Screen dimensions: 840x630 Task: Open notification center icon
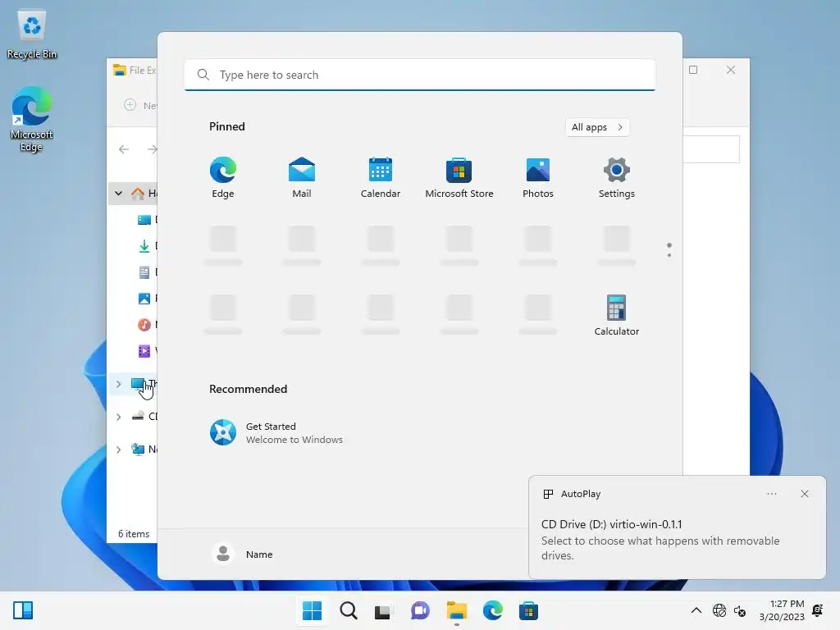pos(818,610)
